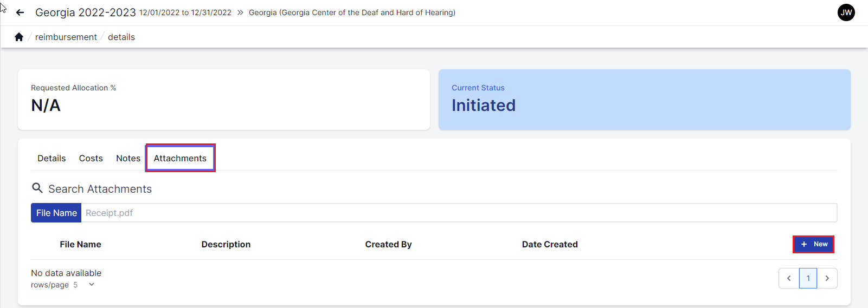
Task: Click the details breadcrumb item
Action: 121,37
